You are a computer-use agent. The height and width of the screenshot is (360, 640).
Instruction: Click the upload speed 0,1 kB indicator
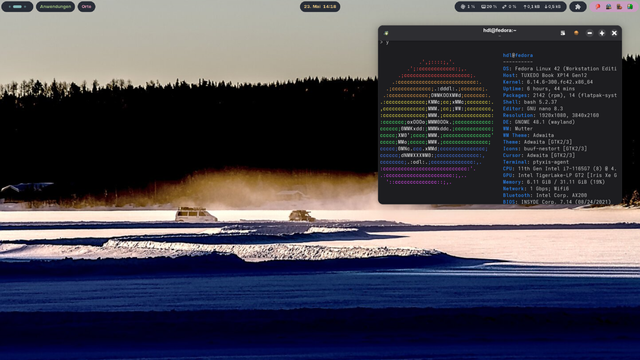click(x=532, y=7)
